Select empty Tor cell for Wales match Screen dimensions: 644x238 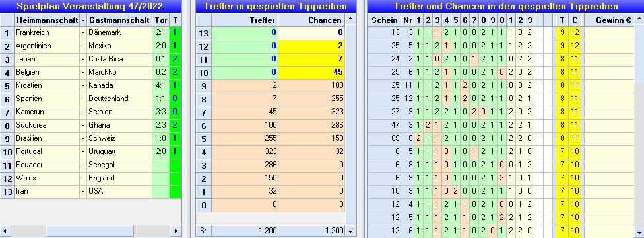[160, 178]
